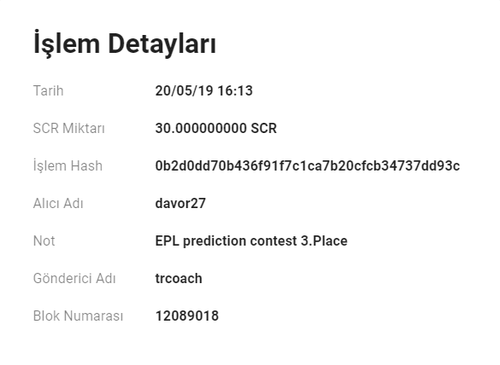
Task: Select the Alıcı Adı label
Action: 58,203
